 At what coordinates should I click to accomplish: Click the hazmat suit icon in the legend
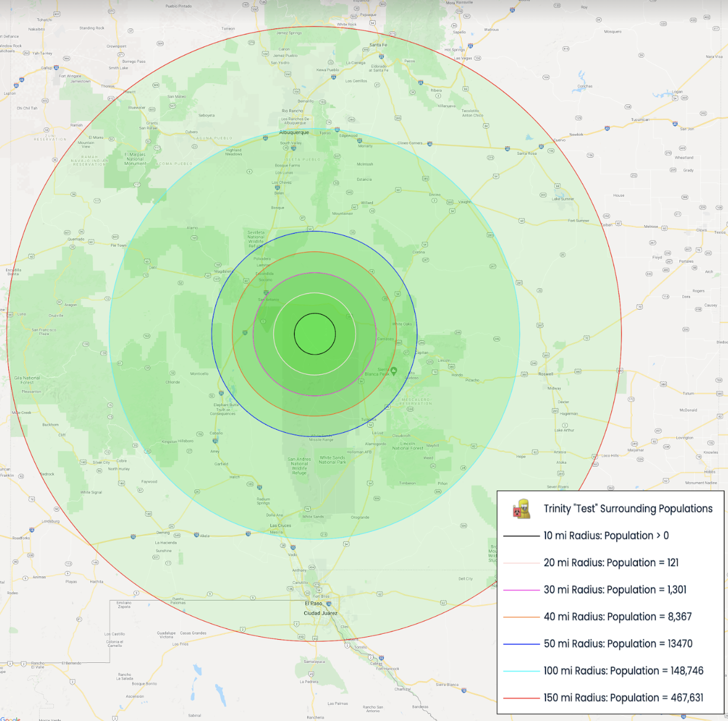point(522,509)
